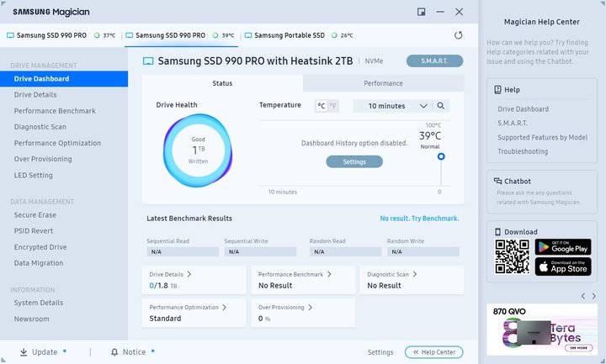The width and height of the screenshot is (606, 364).
Task: Select Fahrenheit temperature unit
Action: 332,106
